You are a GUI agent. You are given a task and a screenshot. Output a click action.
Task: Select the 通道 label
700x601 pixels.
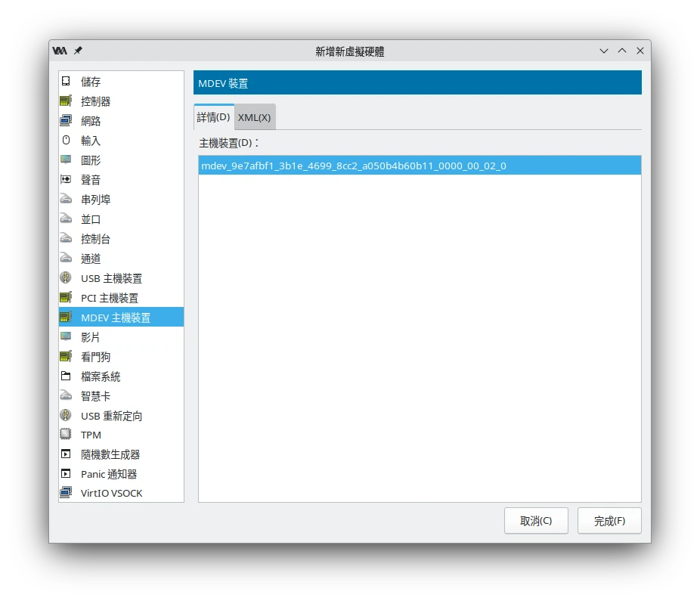pyautogui.click(x=91, y=259)
